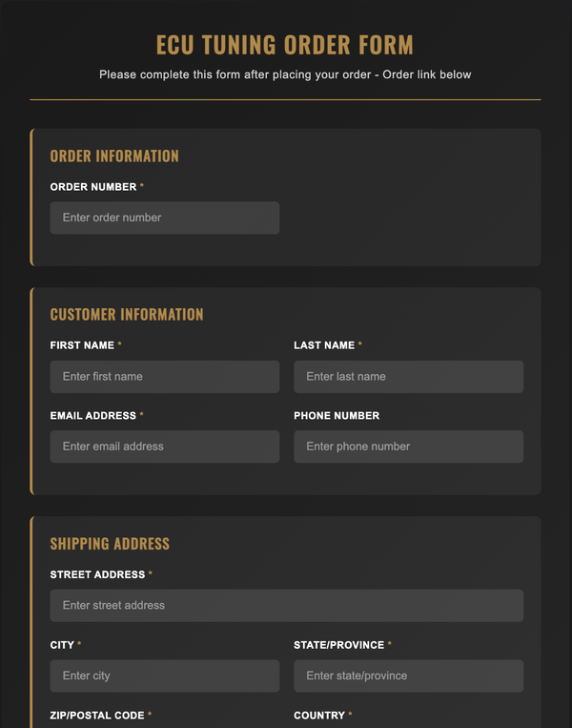The width and height of the screenshot is (572, 728).
Task: Click the Order Number input field
Action: [165, 218]
